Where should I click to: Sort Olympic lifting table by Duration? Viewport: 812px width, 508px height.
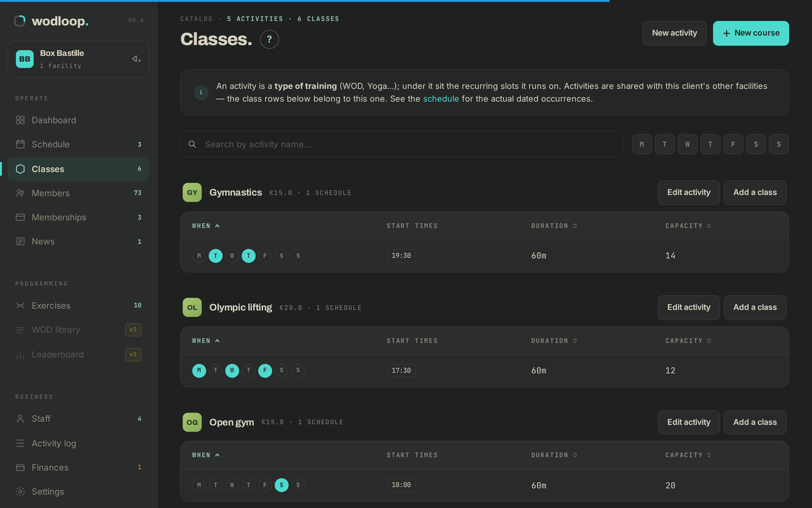point(554,340)
